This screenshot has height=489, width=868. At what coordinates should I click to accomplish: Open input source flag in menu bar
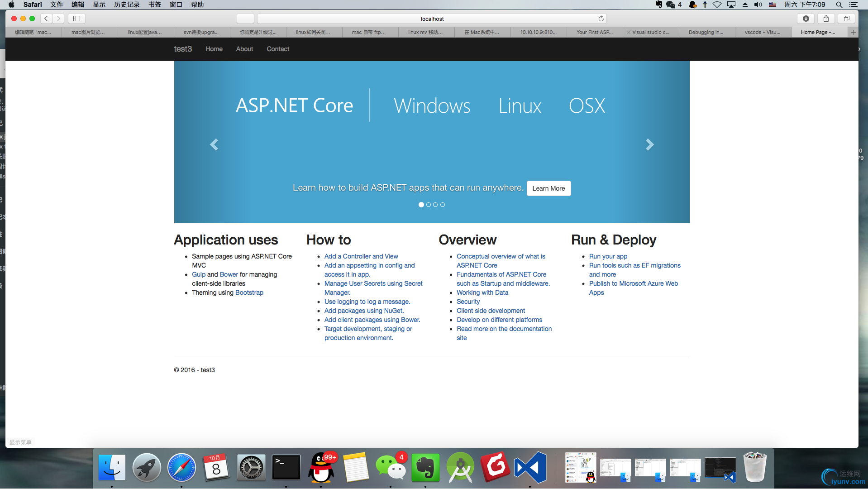(773, 5)
